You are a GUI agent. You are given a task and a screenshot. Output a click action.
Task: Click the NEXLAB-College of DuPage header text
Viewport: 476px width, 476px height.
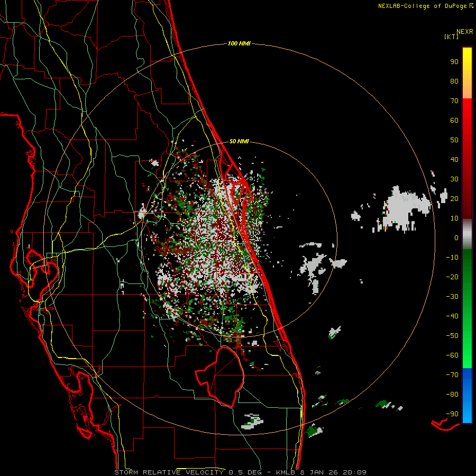(422, 6)
